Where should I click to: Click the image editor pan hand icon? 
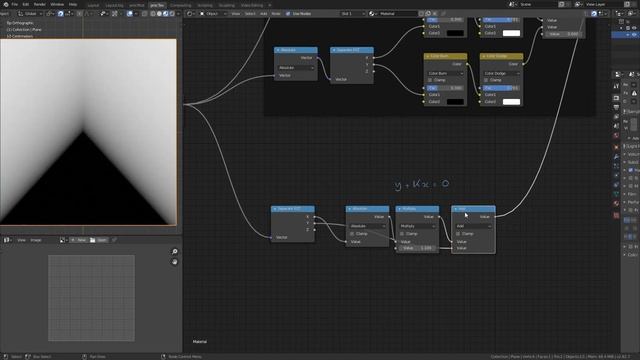(x=174, y=262)
